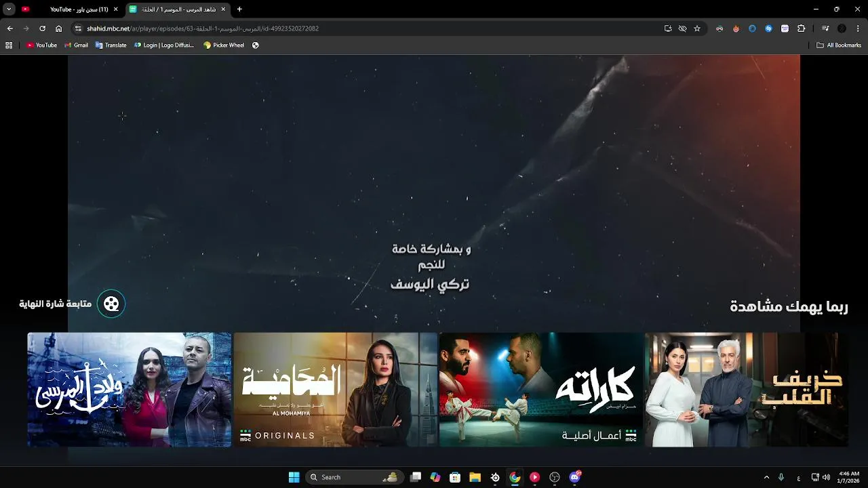Viewport: 868px width, 488px height.
Task: Open a new browser tab
Action: tap(239, 9)
